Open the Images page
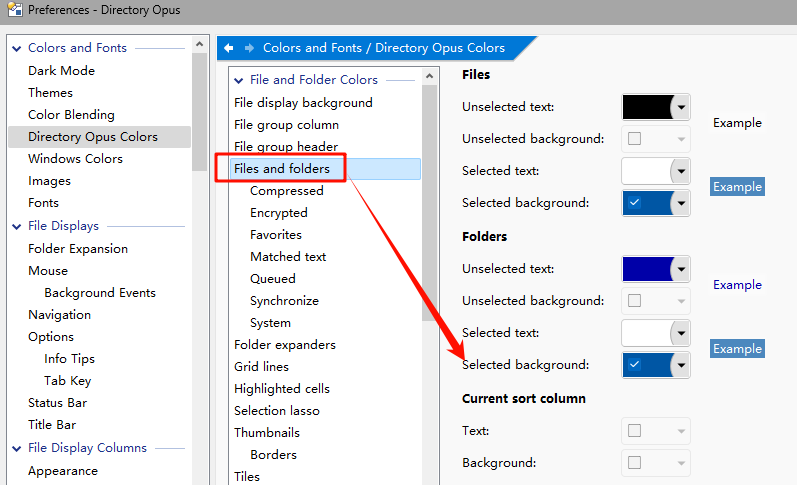Screen dimensions: 797x485 pyautogui.click(x=49, y=181)
